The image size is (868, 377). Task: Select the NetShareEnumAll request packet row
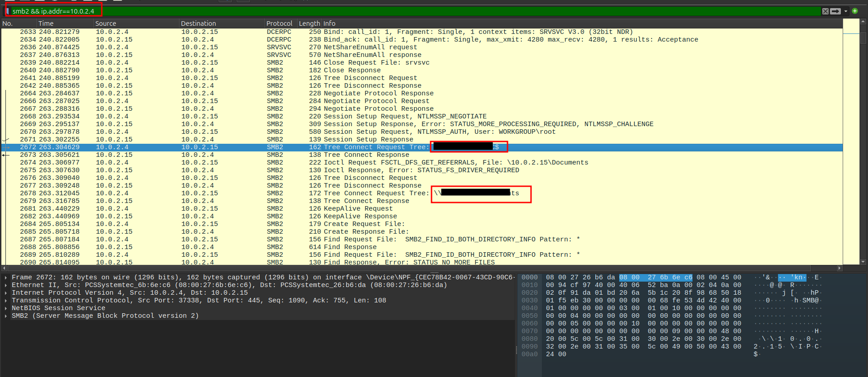[x=362, y=47]
